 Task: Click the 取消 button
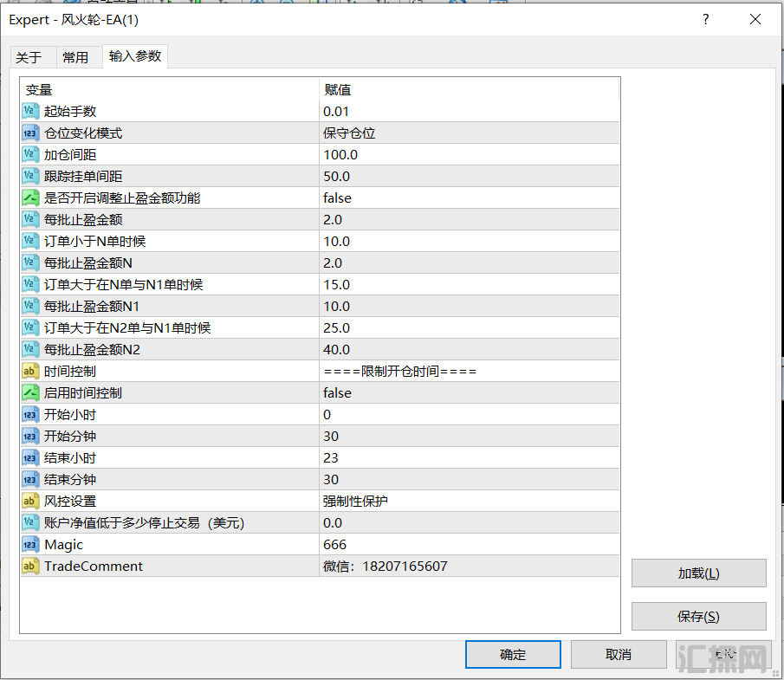(x=619, y=655)
